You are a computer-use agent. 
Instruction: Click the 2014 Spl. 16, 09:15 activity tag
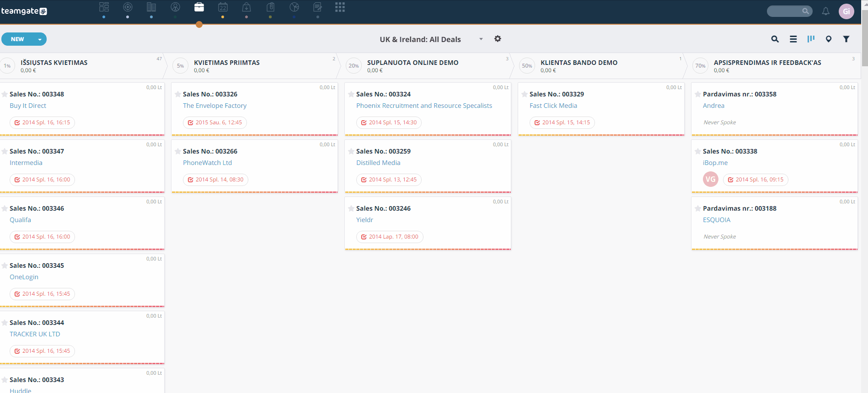point(755,180)
